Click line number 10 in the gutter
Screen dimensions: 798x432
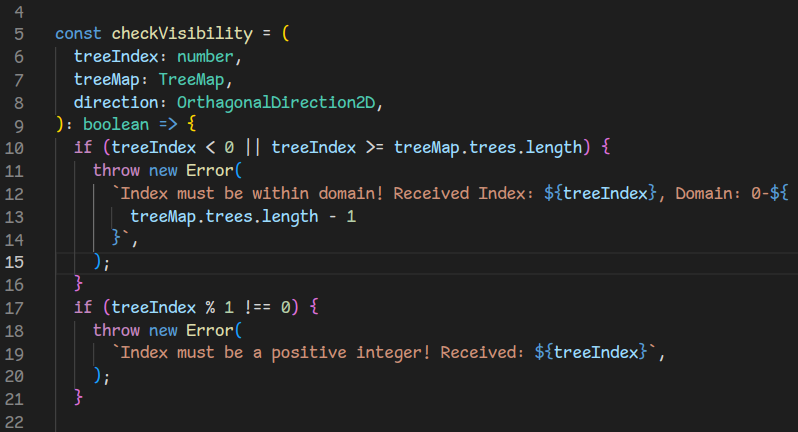tap(21, 148)
